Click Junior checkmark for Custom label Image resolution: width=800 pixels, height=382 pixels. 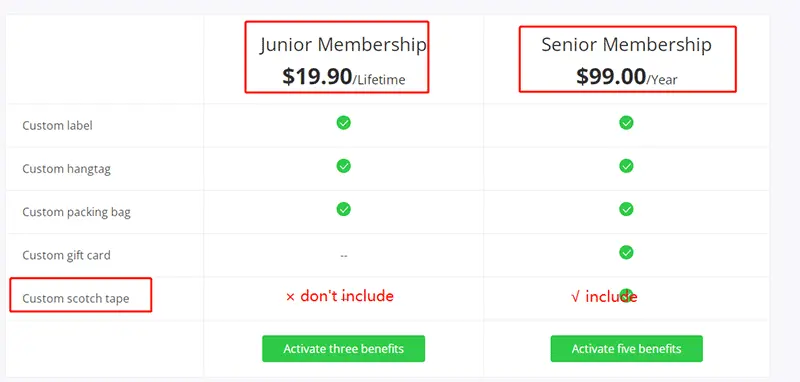[343, 123]
